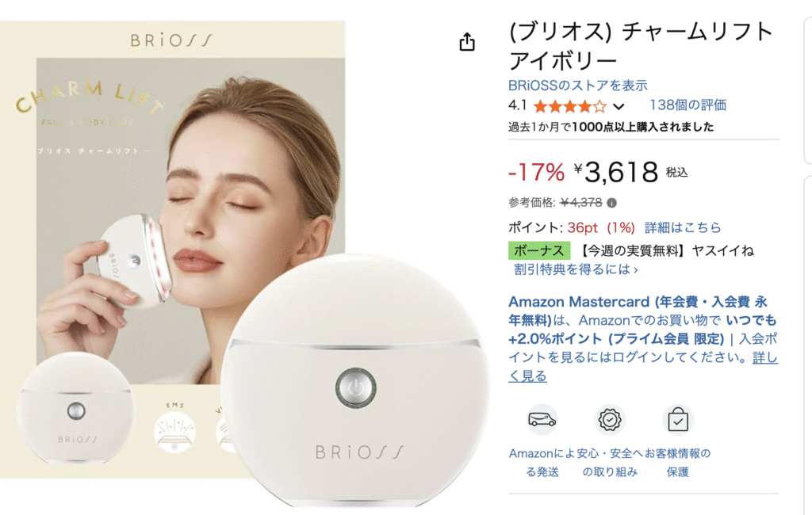Click the EMS feature circle icon
812x515 pixels.
[175, 432]
